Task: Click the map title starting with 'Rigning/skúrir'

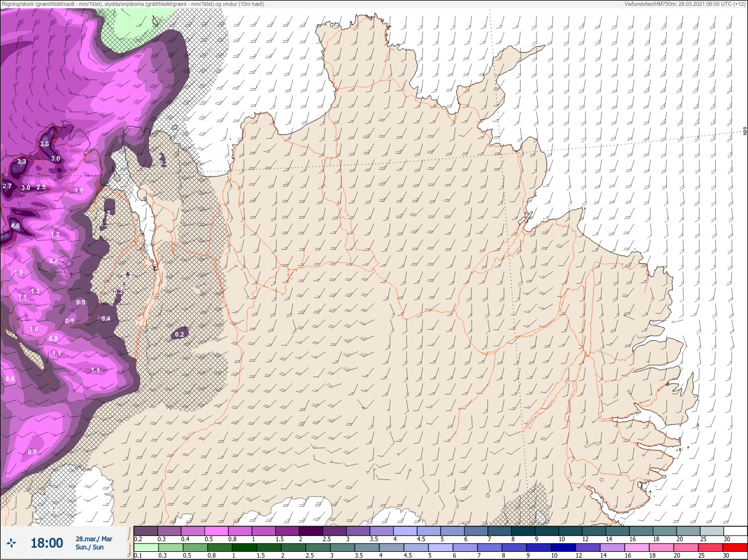Action: 133,4
